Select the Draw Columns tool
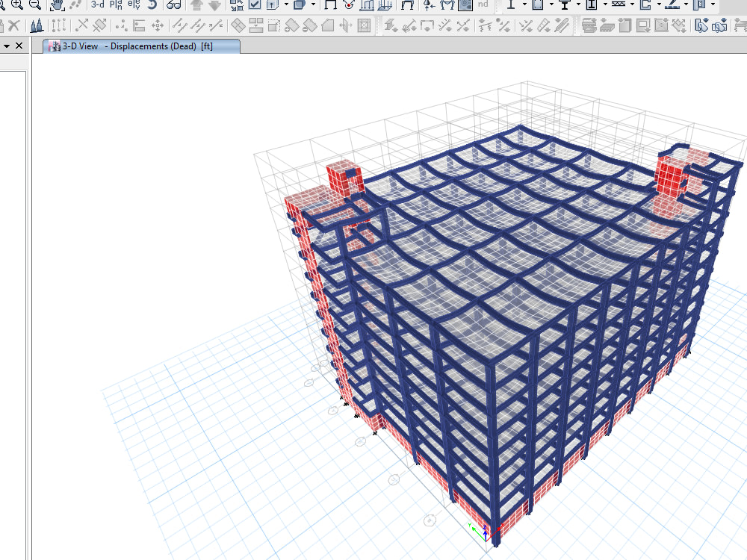747x560 pixels. (512, 6)
